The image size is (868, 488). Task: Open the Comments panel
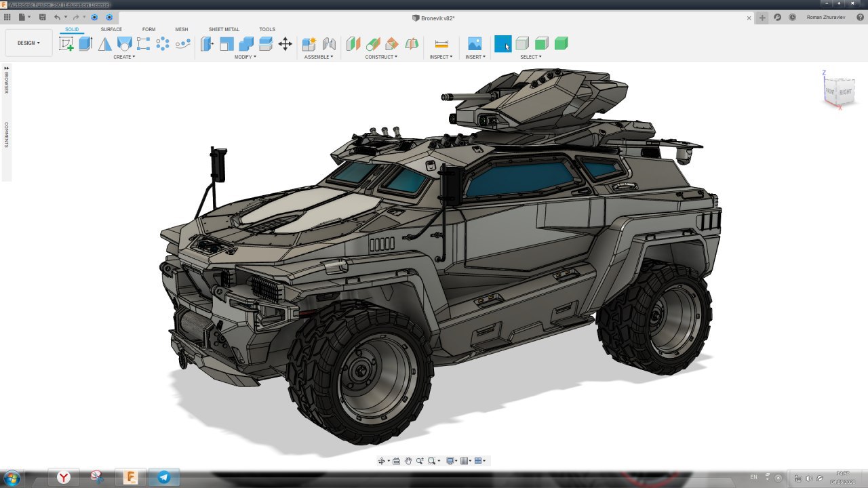(x=7, y=135)
